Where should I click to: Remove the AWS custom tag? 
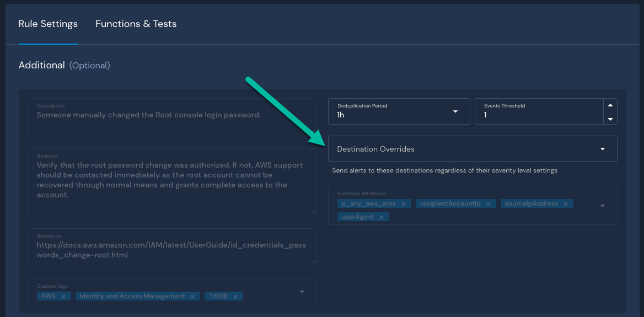point(63,297)
